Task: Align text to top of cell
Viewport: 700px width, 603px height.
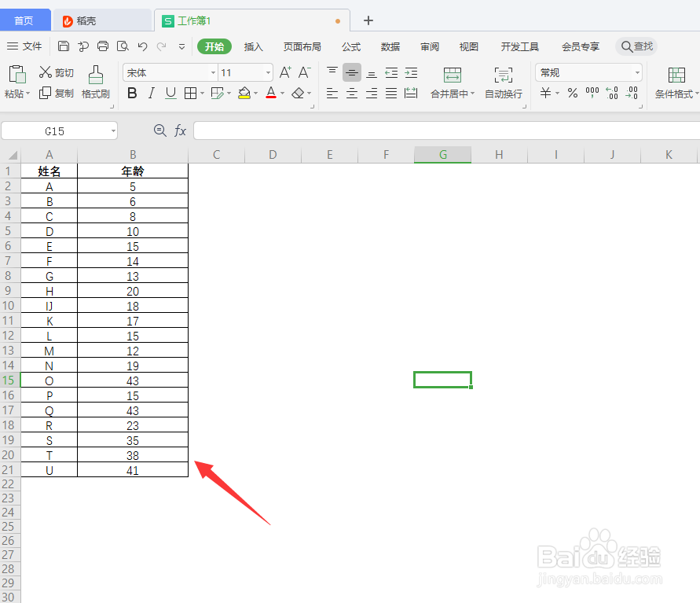Action: click(332, 72)
